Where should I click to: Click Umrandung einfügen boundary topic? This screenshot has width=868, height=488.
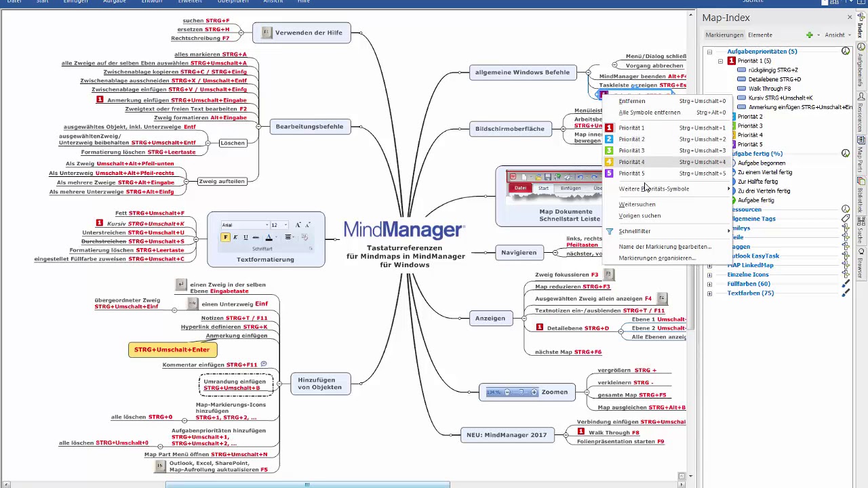click(236, 384)
